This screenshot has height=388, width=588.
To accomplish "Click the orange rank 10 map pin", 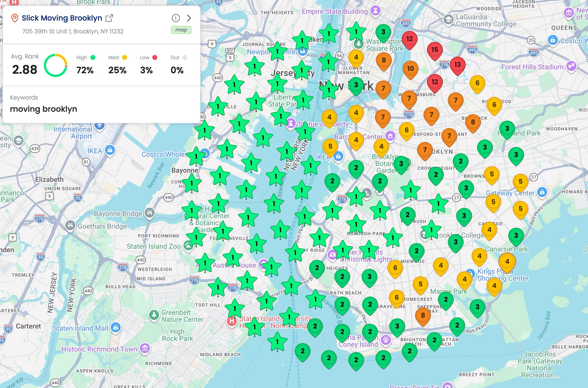I will [x=410, y=69].
